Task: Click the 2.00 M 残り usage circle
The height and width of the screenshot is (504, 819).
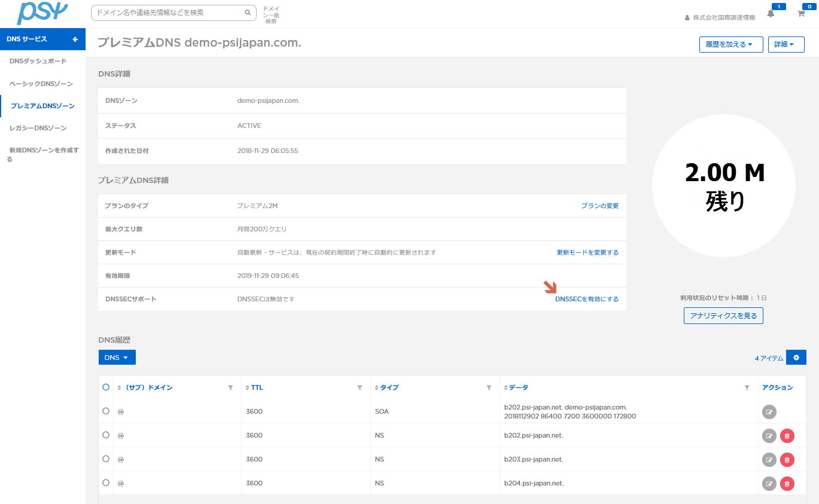Action: point(724,187)
